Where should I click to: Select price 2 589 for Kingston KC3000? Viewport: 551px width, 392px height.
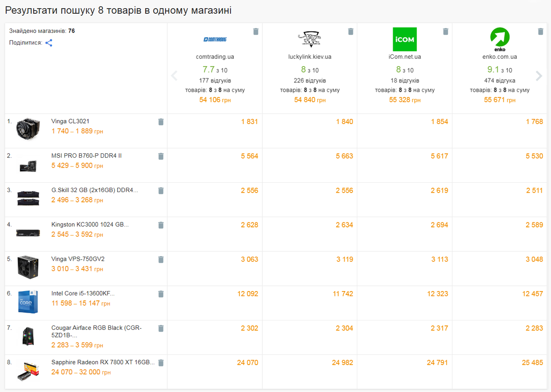pyautogui.click(x=534, y=225)
